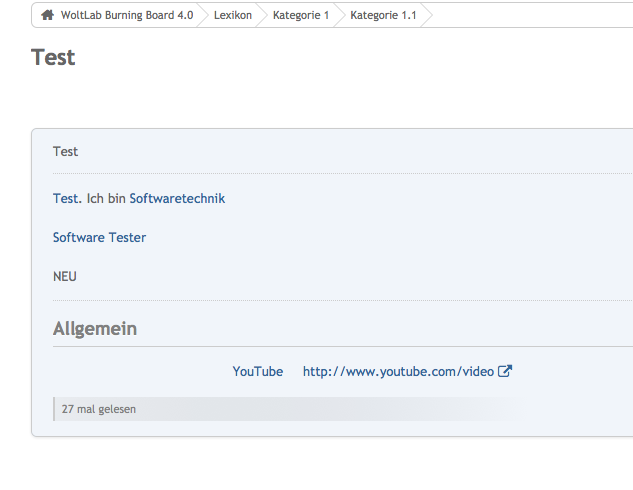Image resolution: width=633 pixels, height=490 pixels.
Task: Go to the Lexikon breadcrumb
Action: pyautogui.click(x=232, y=15)
